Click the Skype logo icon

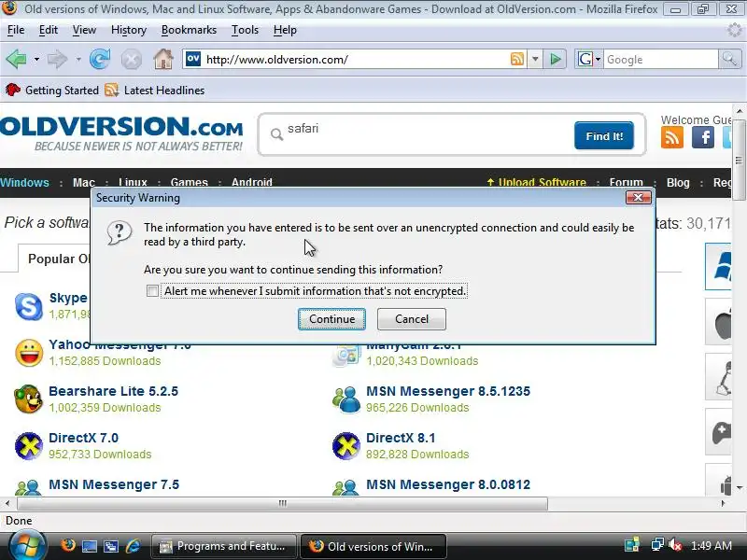pos(29,307)
